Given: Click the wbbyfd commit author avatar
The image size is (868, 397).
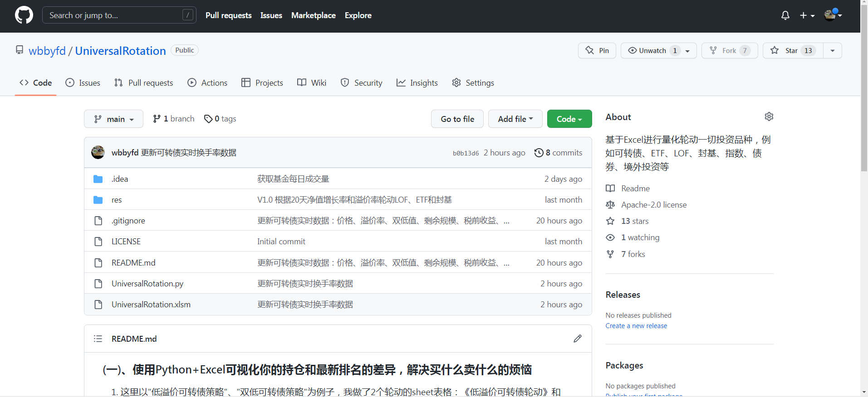Looking at the screenshot, I should 98,153.
